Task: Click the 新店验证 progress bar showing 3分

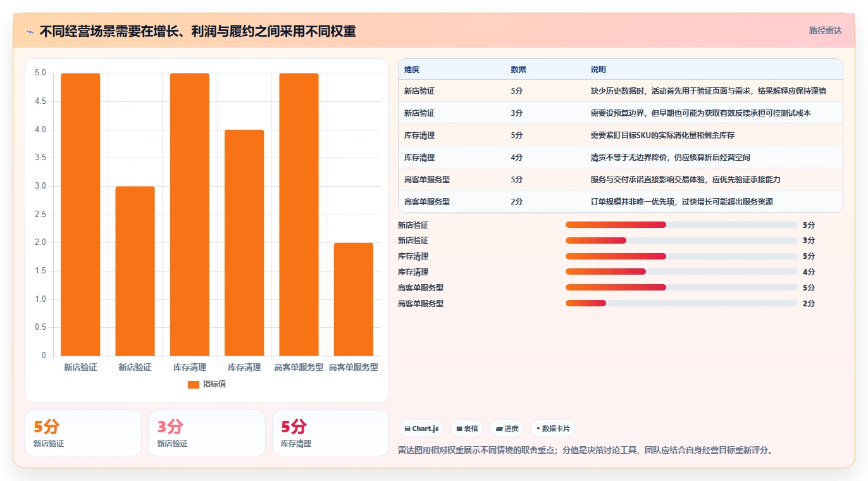Action: [x=681, y=240]
